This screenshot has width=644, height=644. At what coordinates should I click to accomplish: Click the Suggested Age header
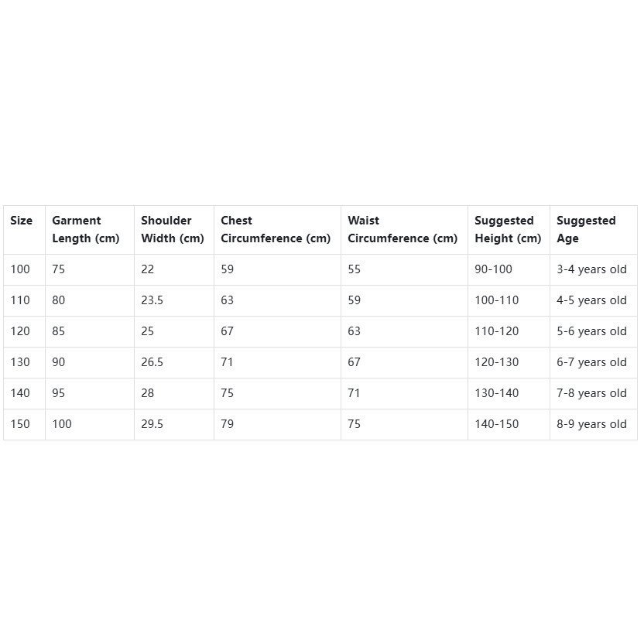click(586, 230)
